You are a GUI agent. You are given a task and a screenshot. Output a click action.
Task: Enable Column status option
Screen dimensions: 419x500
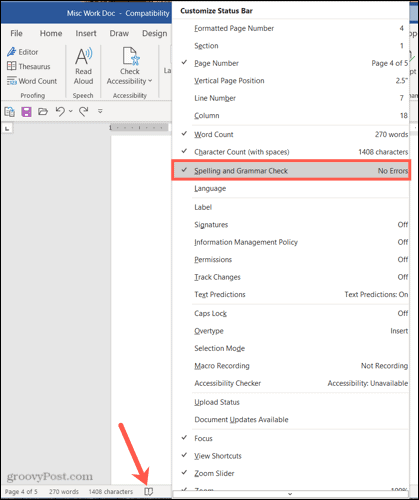click(291, 115)
